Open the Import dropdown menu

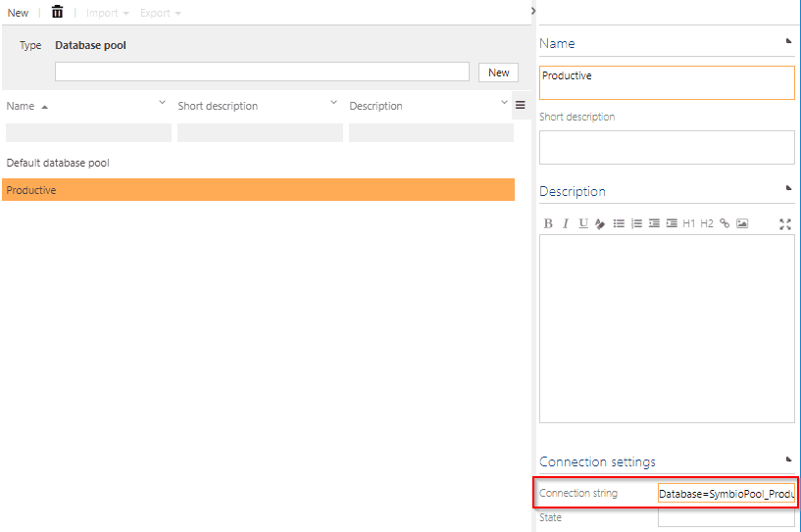point(107,13)
